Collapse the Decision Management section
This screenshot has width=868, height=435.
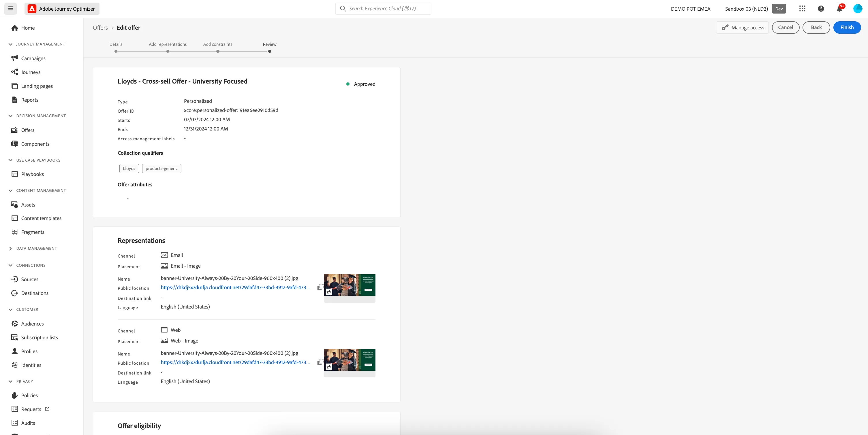pyautogui.click(x=10, y=116)
